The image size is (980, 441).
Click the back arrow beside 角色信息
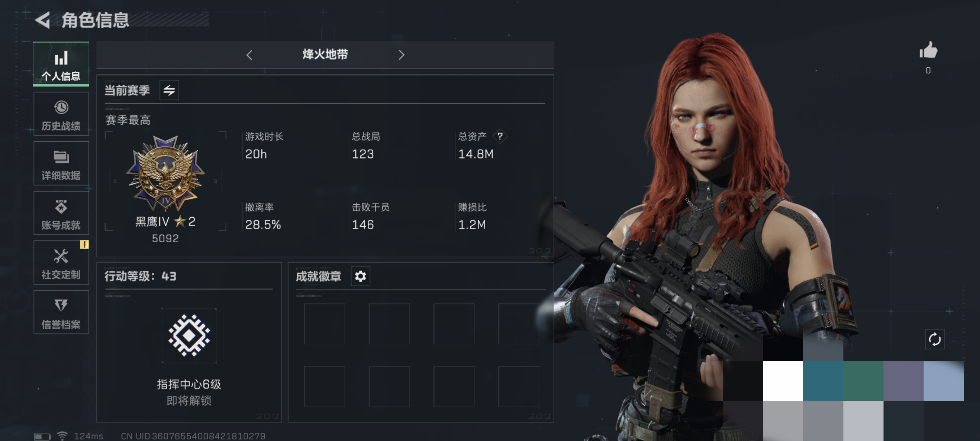(x=43, y=20)
